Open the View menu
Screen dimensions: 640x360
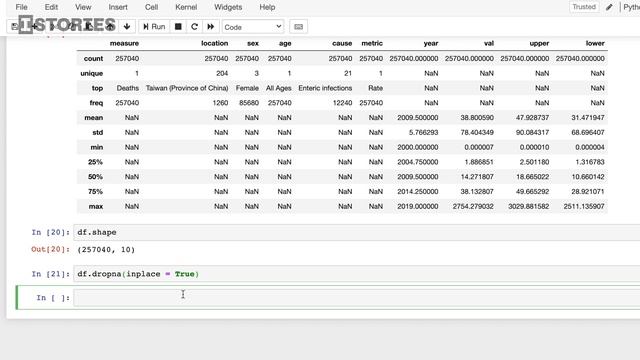click(83, 7)
